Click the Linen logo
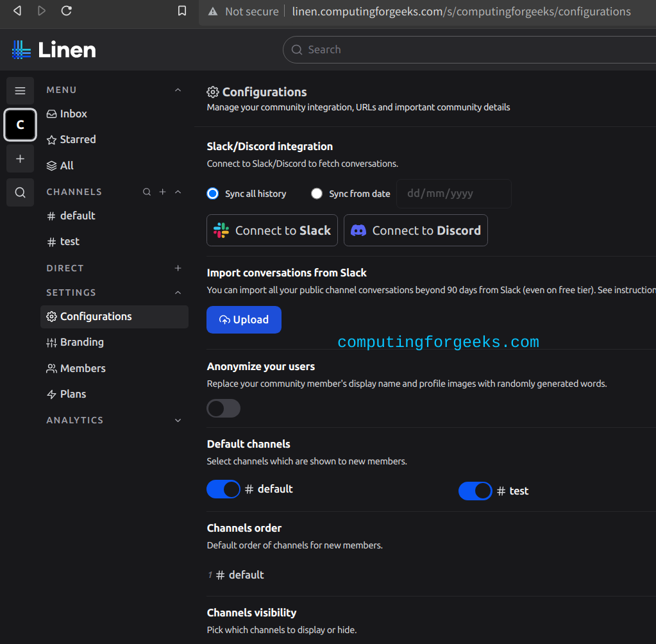This screenshot has width=656, height=644. point(54,50)
